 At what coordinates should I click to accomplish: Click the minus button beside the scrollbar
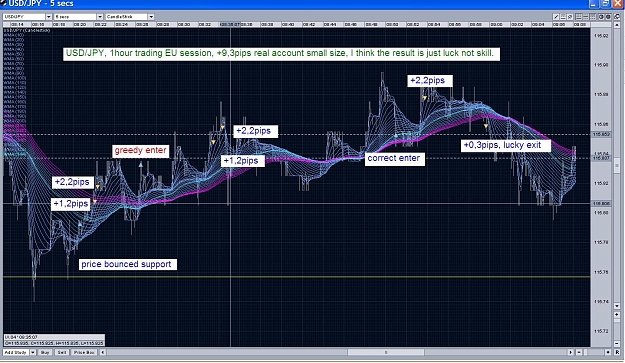point(579,352)
